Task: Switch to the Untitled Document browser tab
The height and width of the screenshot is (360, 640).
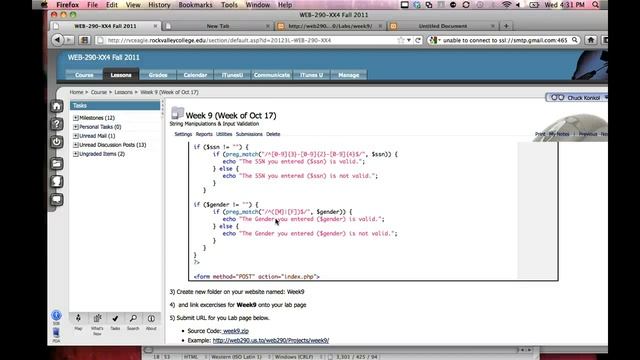Action: coord(442,26)
